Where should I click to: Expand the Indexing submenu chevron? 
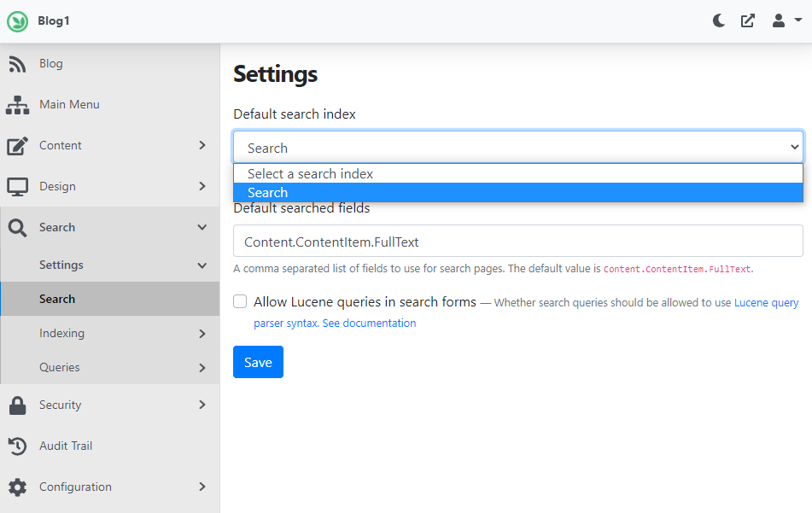[202, 334]
